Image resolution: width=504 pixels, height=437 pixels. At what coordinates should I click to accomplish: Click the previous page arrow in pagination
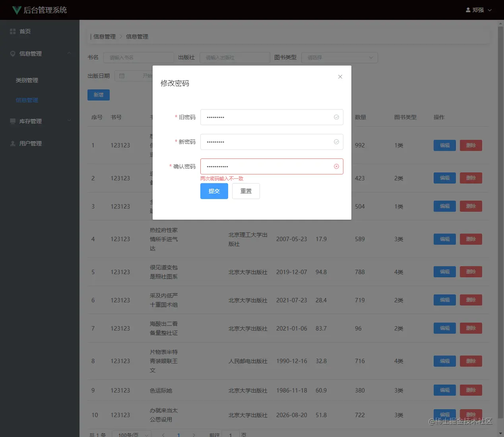(x=163, y=435)
